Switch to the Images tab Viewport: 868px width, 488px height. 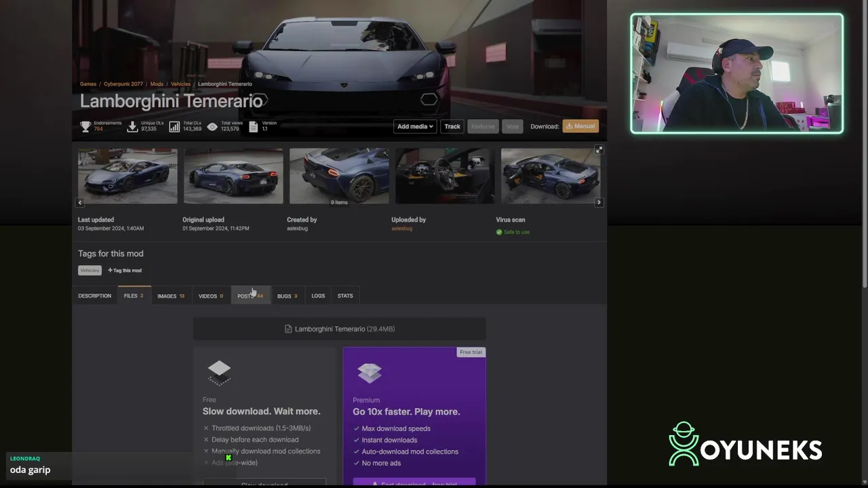click(171, 296)
